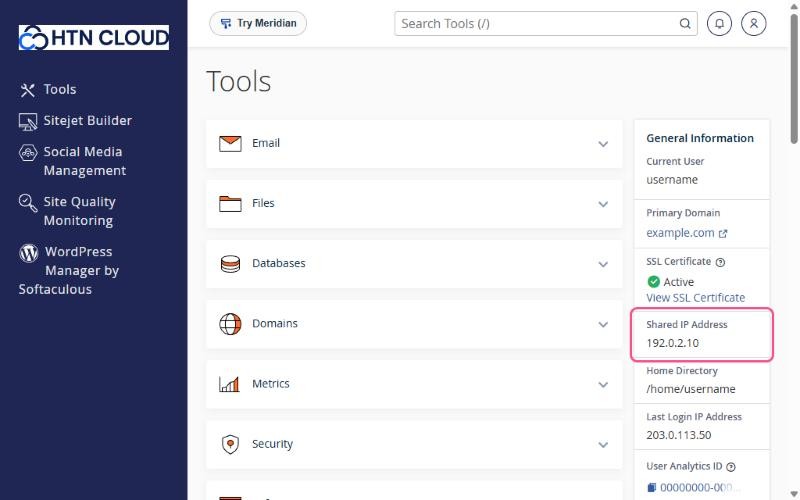The image size is (800, 500).
Task: Expand the Metrics section chevron
Action: click(603, 385)
